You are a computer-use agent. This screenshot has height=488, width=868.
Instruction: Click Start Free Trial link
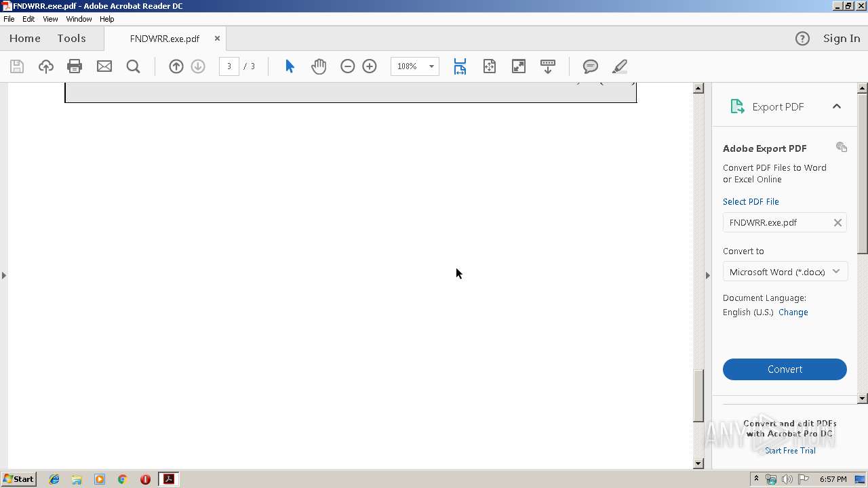(x=790, y=451)
